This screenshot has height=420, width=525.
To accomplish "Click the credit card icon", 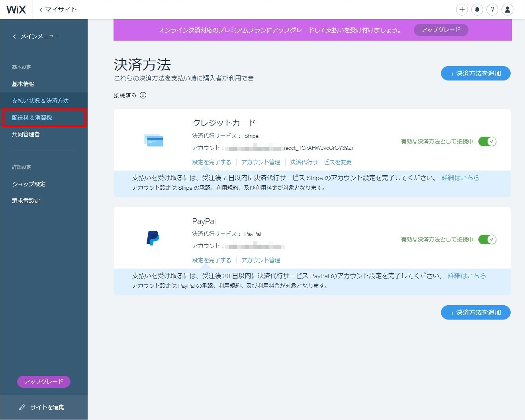I will point(153,140).
